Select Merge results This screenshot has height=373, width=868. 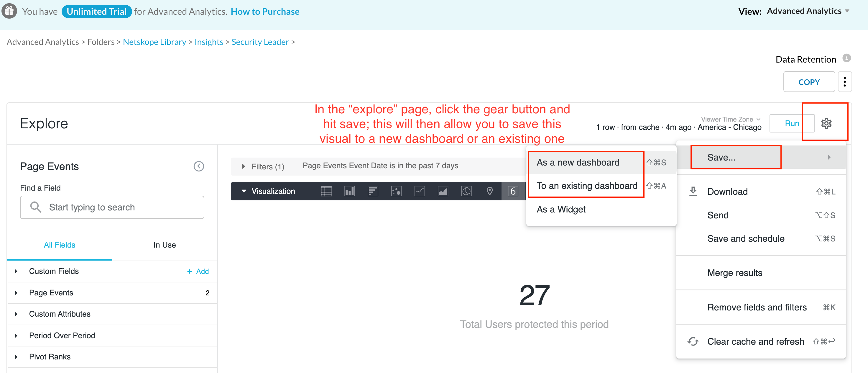(761, 273)
